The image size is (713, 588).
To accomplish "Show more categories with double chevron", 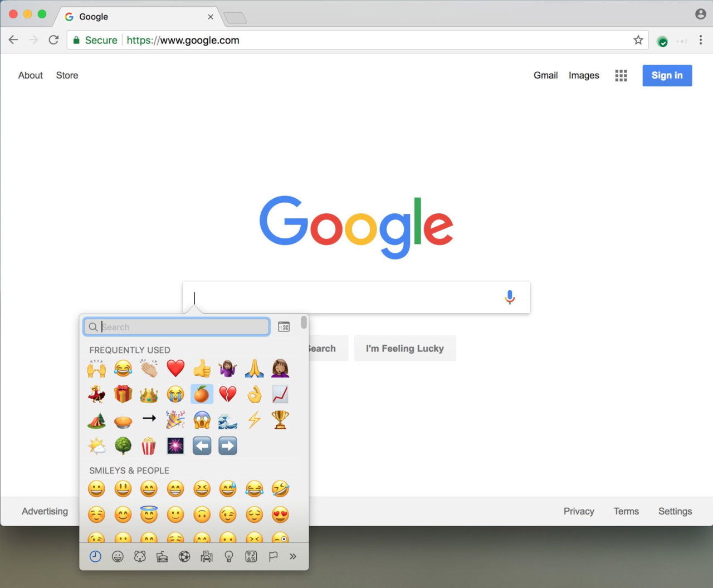I will click(293, 556).
